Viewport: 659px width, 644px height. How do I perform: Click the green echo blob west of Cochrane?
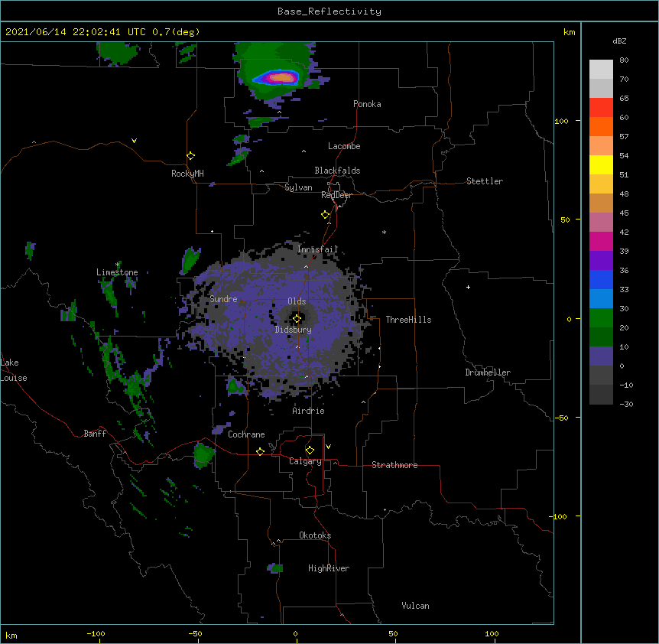(x=203, y=455)
